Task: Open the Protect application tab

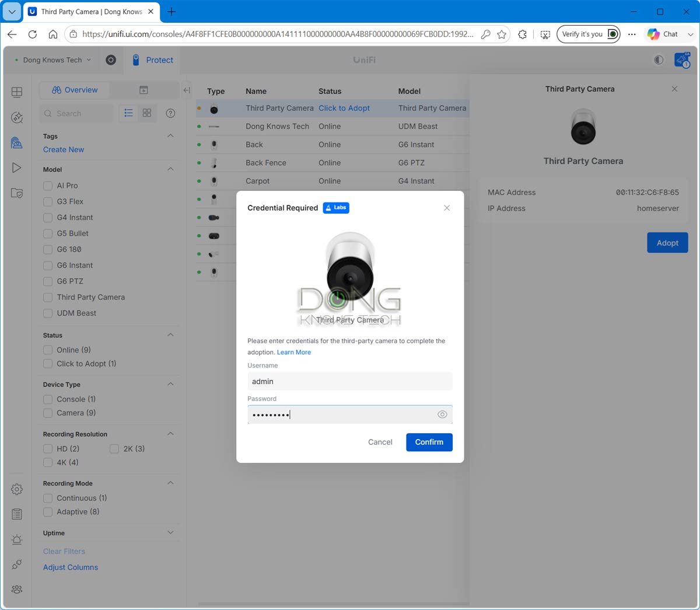Action: click(153, 60)
